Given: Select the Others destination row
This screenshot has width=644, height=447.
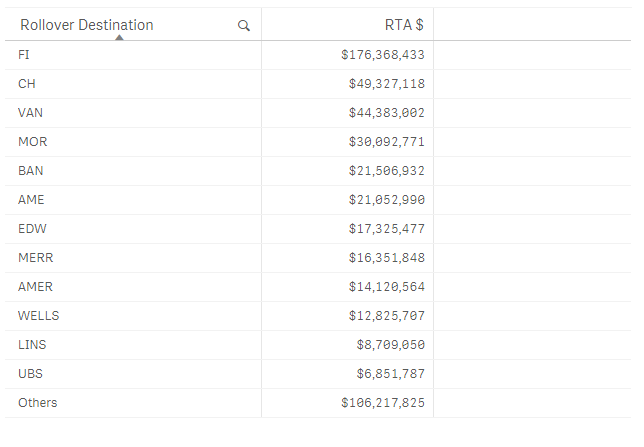Looking at the screenshot, I should 38,403.
